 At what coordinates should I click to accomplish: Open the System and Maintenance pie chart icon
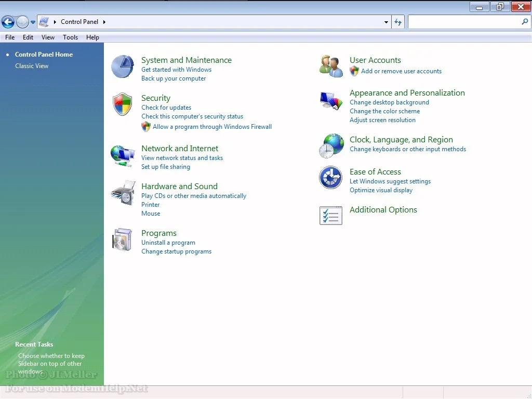coord(123,67)
